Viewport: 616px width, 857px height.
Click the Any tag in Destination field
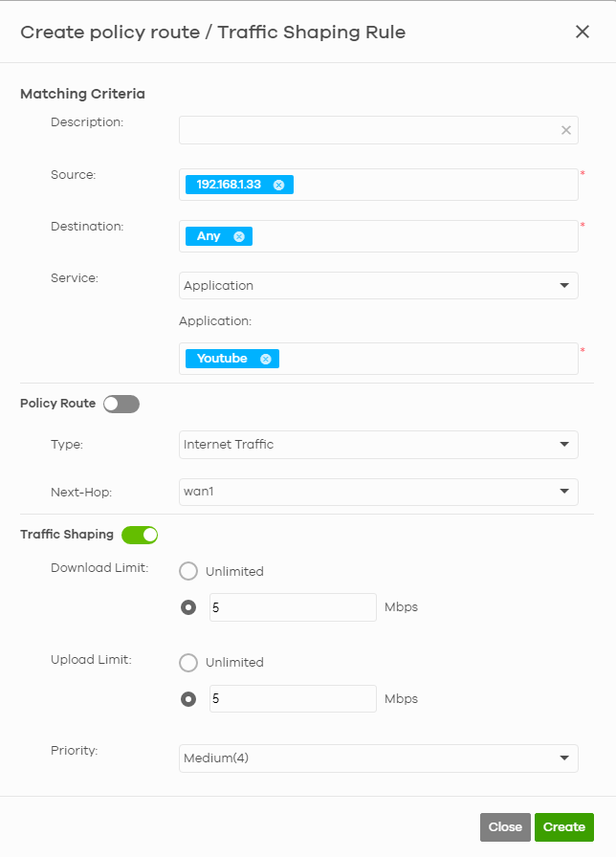[212, 236]
